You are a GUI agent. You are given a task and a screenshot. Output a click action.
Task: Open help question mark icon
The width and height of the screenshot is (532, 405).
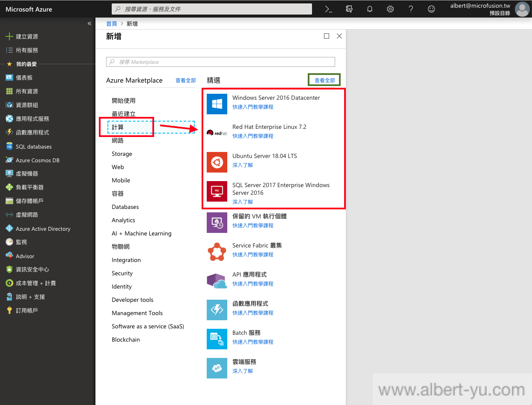click(x=411, y=9)
